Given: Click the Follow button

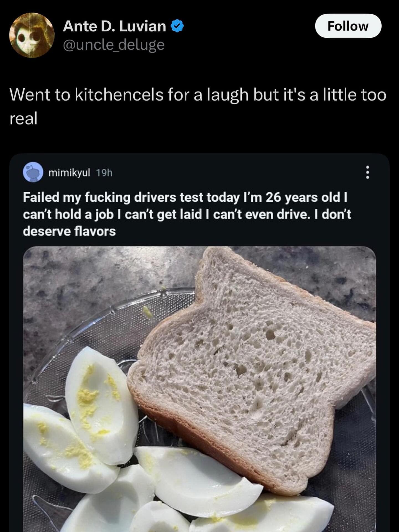Looking at the screenshot, I should point(348,26).
